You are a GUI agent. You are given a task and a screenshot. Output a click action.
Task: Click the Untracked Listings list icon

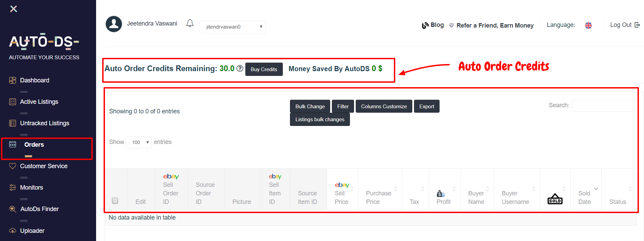coord(13,123)
